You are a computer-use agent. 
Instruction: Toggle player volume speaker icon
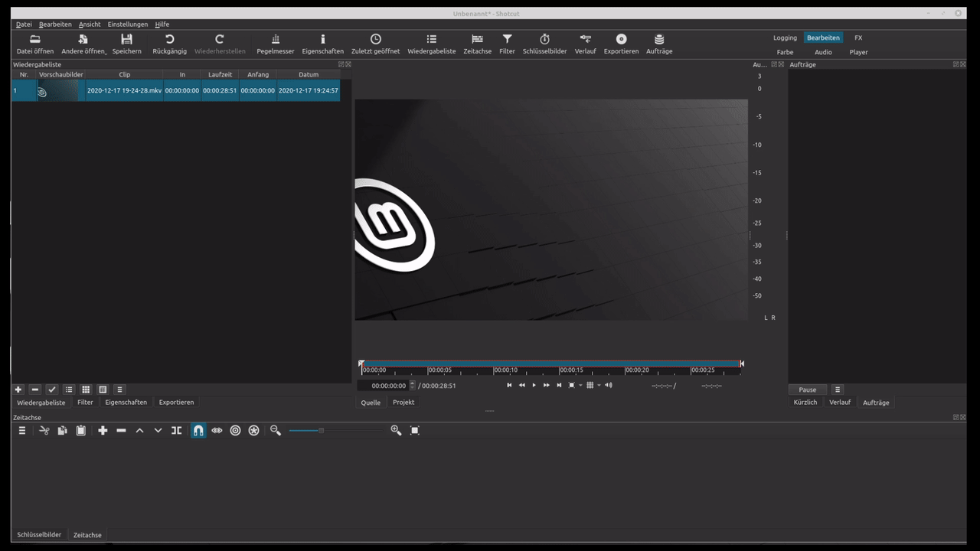[x=609, y=385]
